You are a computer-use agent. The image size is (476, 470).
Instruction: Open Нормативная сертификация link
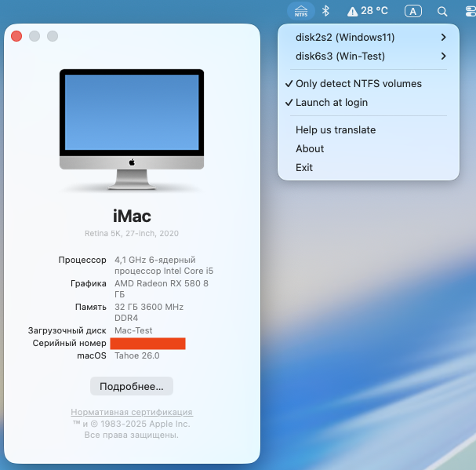(x=132, y=412)
